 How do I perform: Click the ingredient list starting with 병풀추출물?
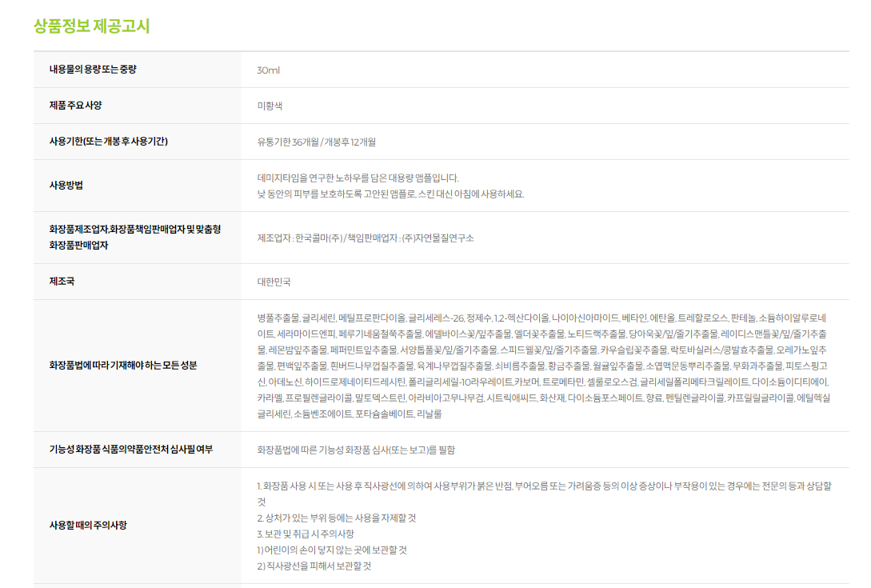[x=544, y=366]
